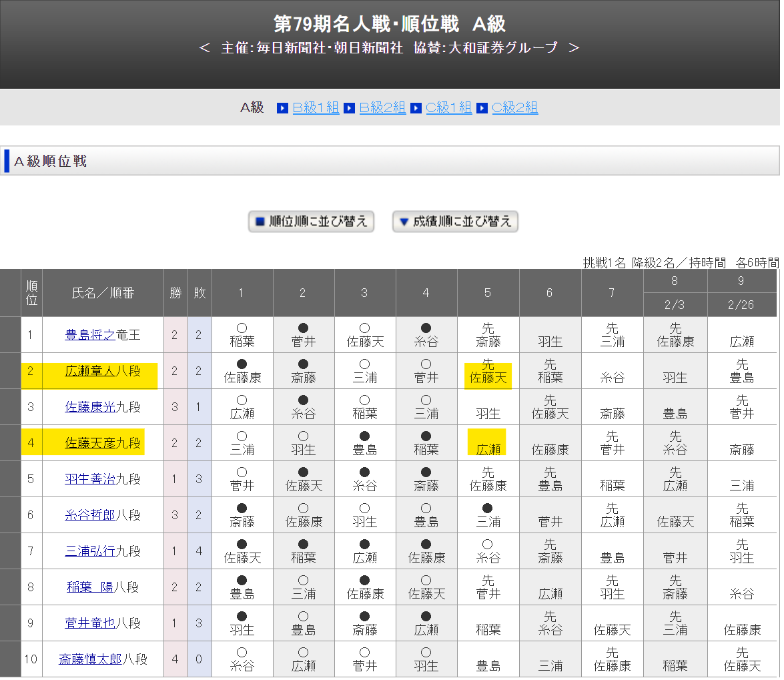
Task: Open the B級1組 link
Action: click(316, 107)
